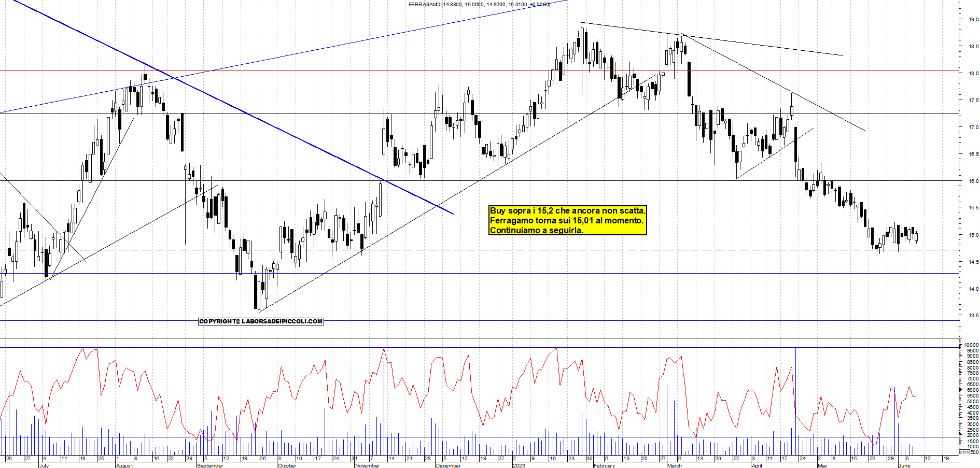Click the 18.5 price axis label
Viewport: 980px width, 468px height.
point(973,47)
